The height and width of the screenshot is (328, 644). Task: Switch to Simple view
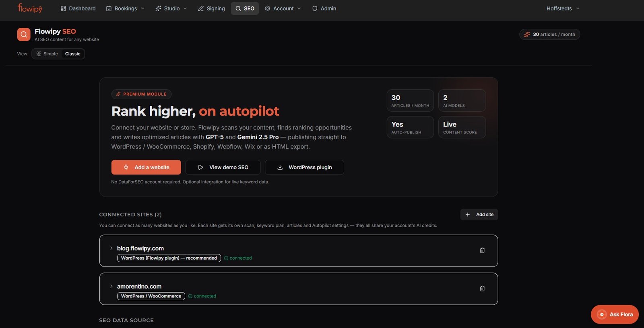[x=47, y=54]
